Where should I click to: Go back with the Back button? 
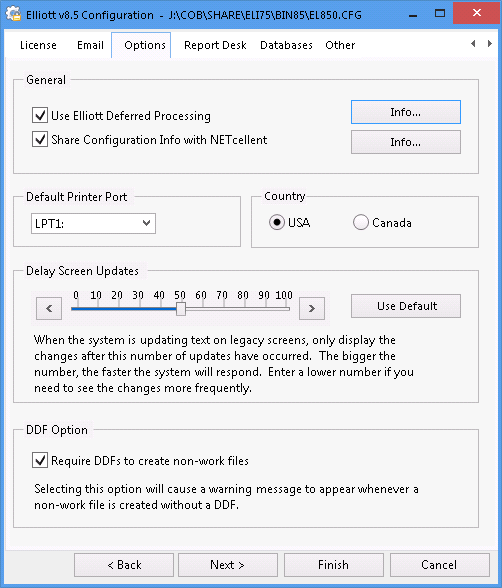124,565
